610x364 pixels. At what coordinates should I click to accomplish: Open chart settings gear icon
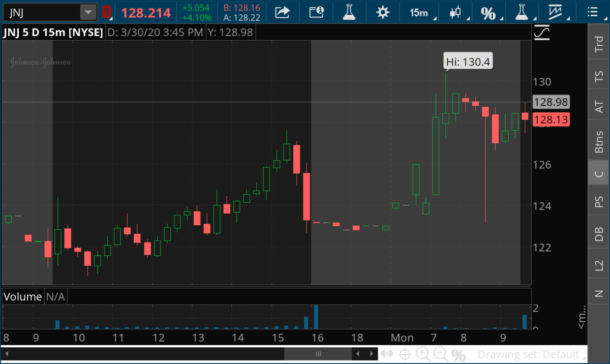click(383, 12)
